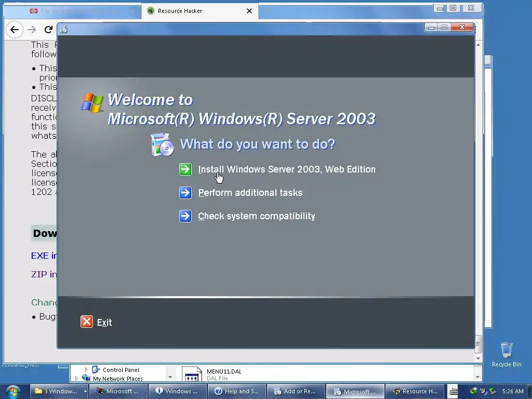This screenshot has width=532, height=399.
Task: Click the MENU11.DAL file icon
Action: point(192,375)
